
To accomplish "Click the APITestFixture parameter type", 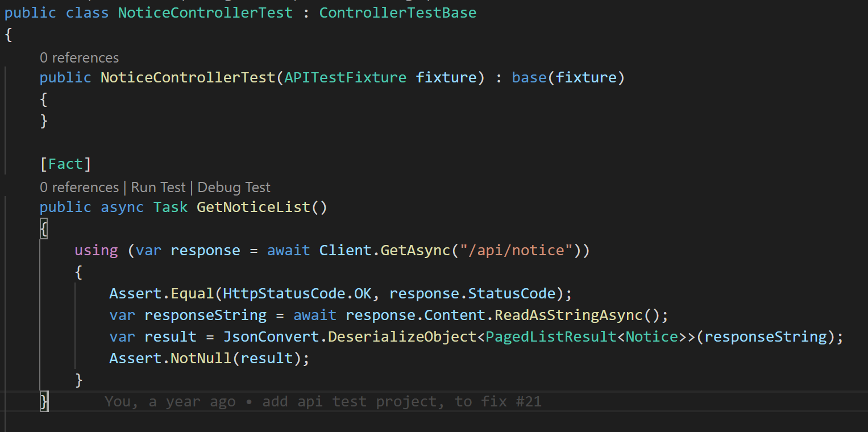I will coord(346,77).
